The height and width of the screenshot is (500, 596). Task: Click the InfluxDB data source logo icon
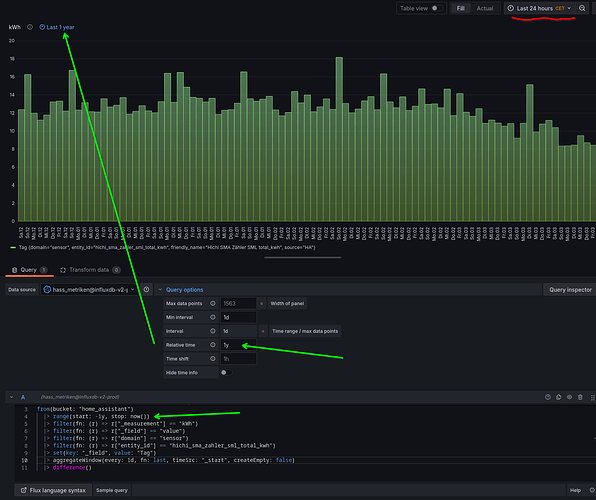pyautogui.click(x=47, y=289)
